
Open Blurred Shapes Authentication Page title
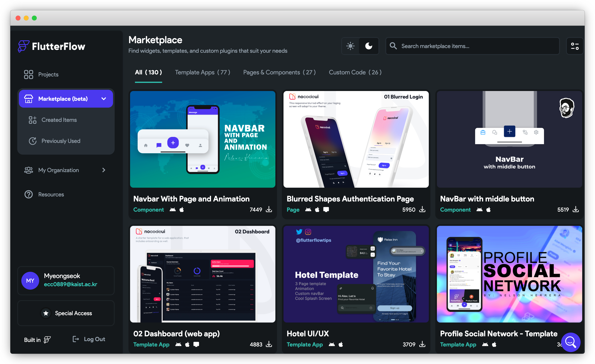[x=350, y=199]
